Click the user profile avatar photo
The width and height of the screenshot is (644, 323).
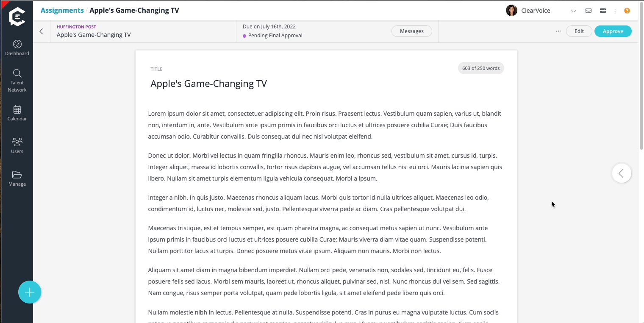pyautogui.click(x=511, y=11)
